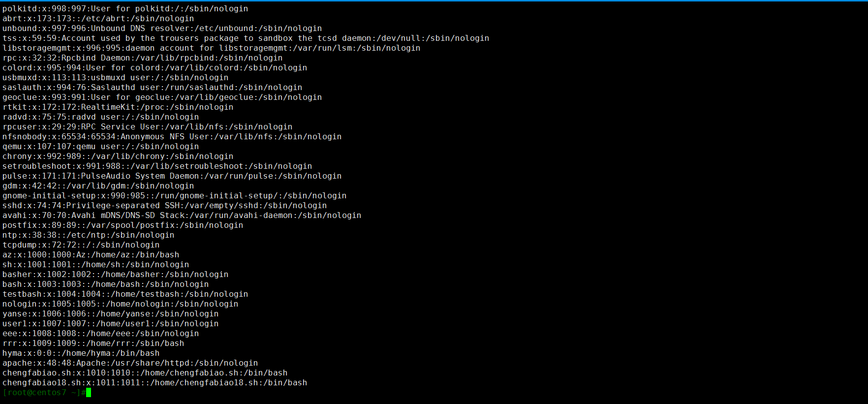Click the rrr user /sbin/bash line
This screenshot has height=404, width=868.
[x=93, y=343]
